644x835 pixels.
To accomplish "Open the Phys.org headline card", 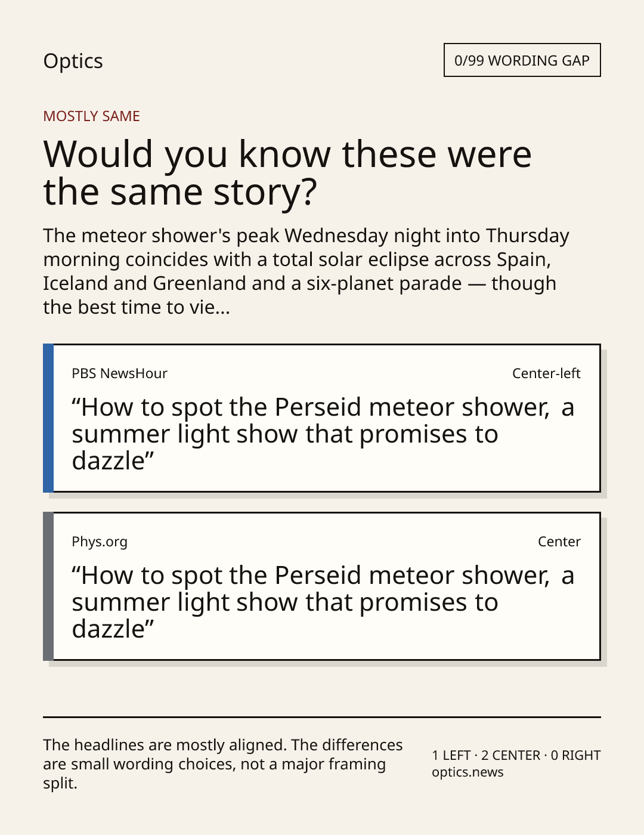I will (321, 586).
